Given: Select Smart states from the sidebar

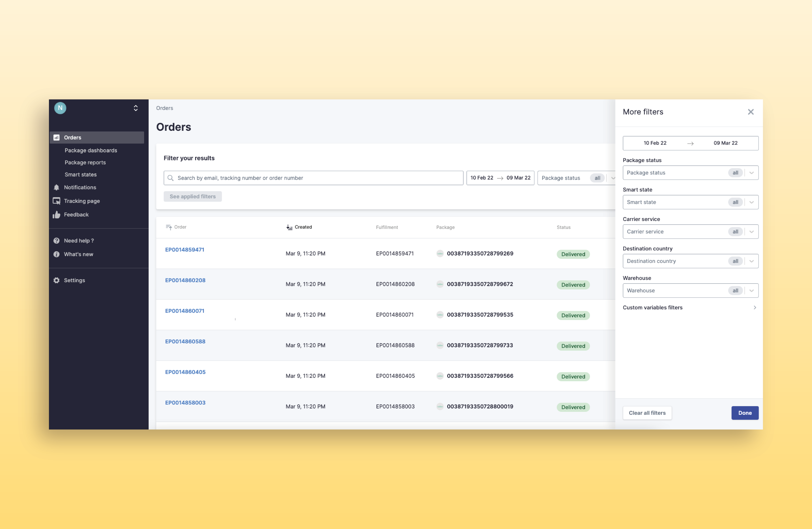Looking at the screenshot, I should click(x=80, y=174).
